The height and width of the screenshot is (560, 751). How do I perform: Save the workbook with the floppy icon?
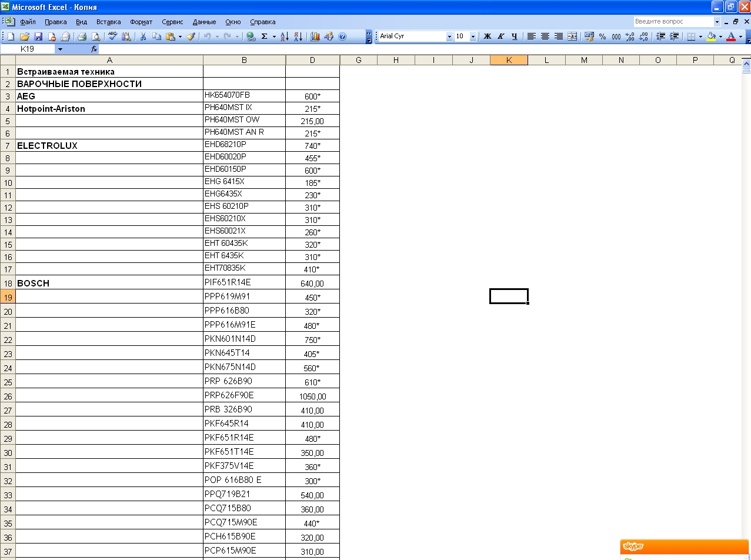coord(38,36)
